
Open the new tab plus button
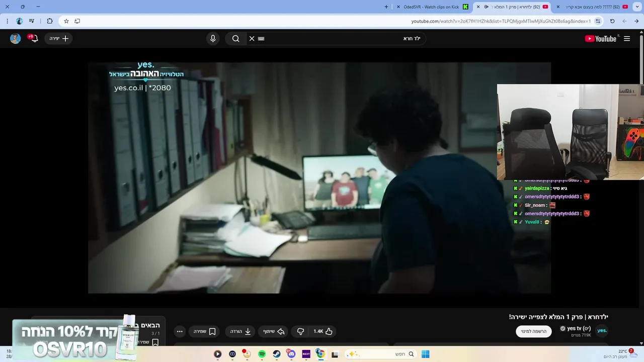tap(386, 7)
